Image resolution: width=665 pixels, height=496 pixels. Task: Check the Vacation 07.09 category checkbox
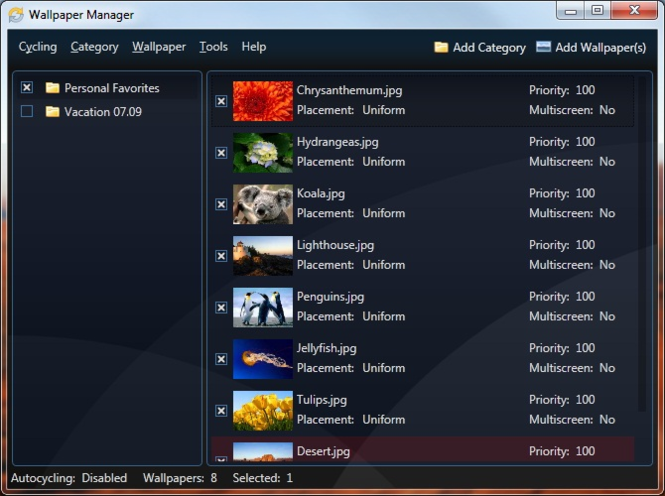pos(27,111)
